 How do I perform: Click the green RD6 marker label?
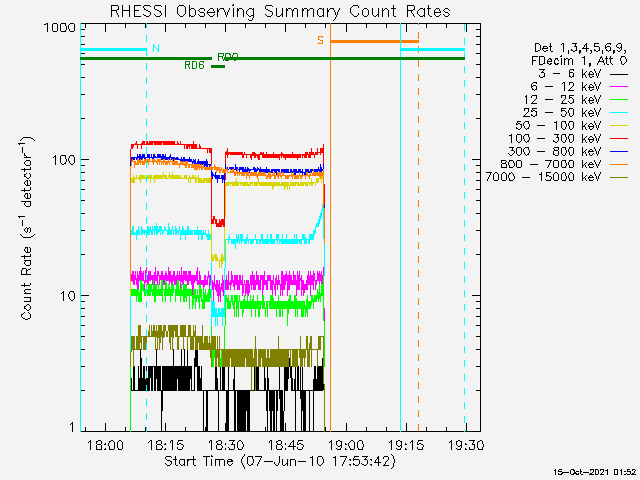click(194, 65)
